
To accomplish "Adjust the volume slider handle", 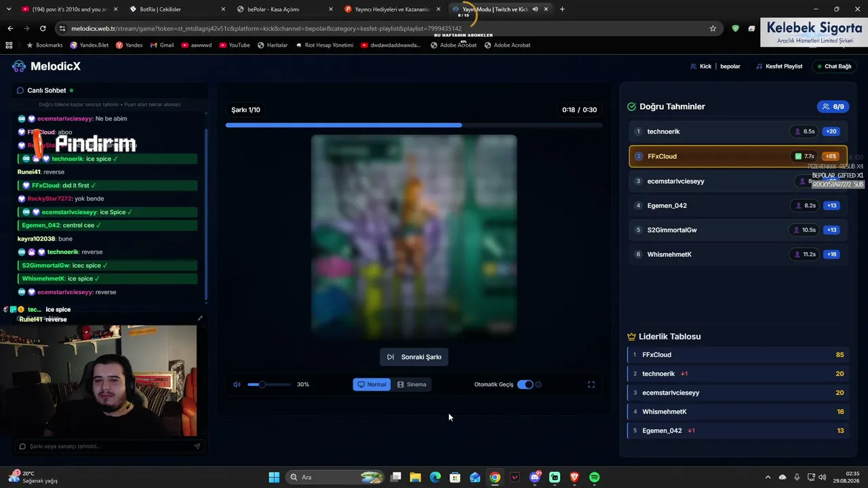I will click(x=262, y=384).
